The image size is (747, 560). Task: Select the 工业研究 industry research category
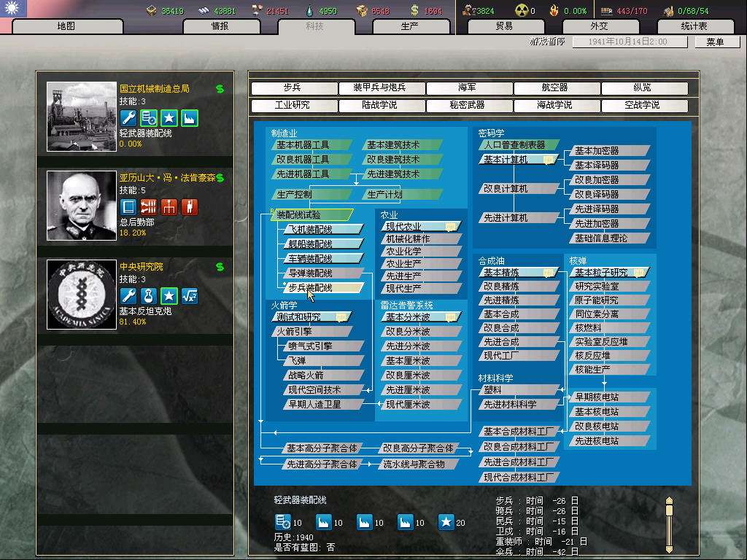tap(294, 105)
